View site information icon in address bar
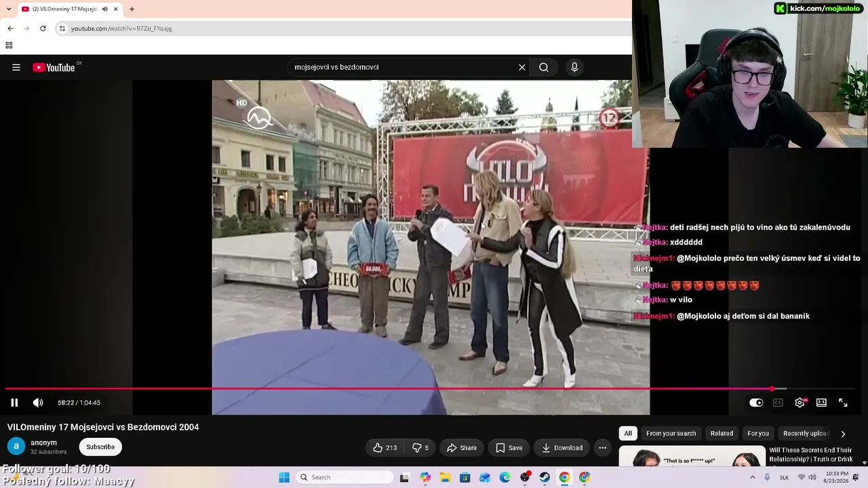868x488 pixels. pyautogui.click(x=62, y=28)
